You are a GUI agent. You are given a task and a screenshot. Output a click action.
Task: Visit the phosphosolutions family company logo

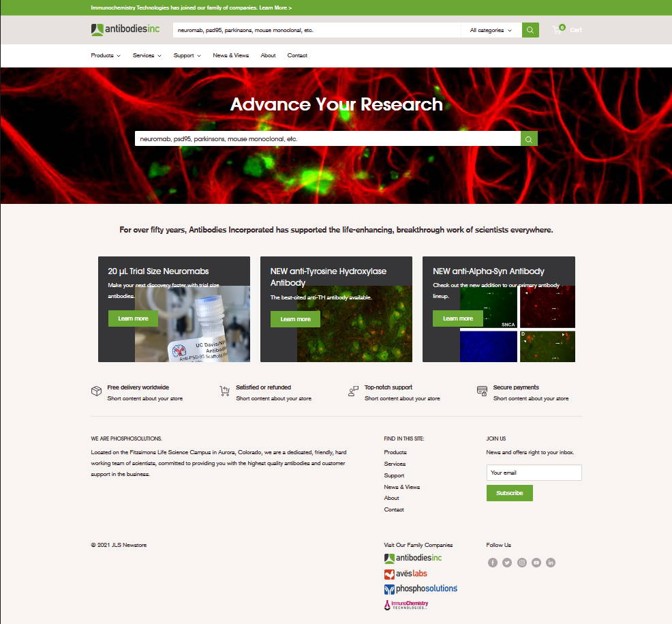click(x=421, y=589)
